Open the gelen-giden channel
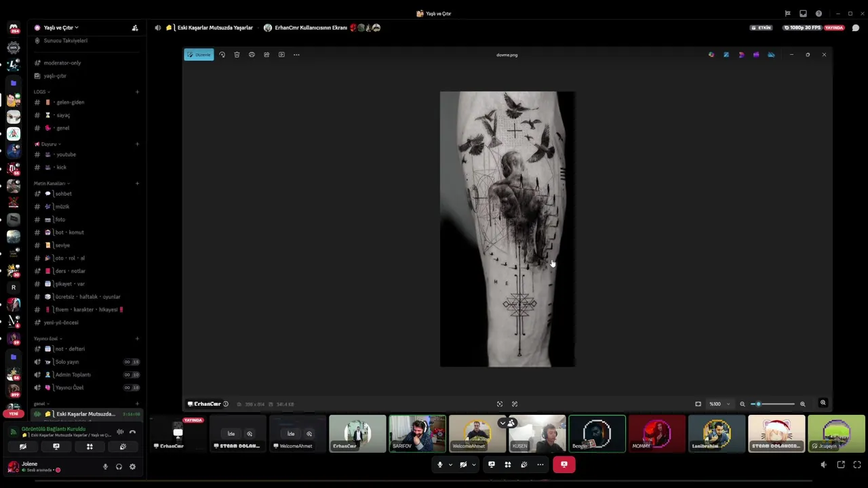This screenshot has height=488, width=868. coord(87,102)
